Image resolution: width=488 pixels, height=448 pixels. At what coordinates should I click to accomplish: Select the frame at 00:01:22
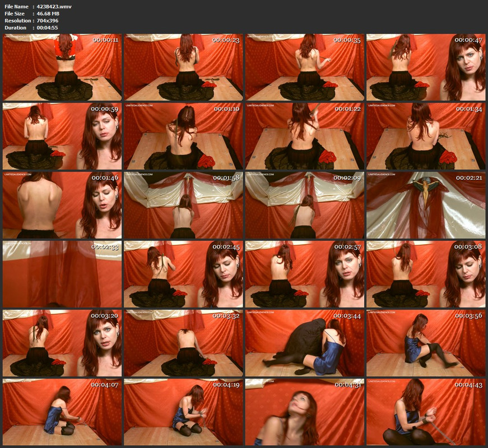pyautogui.click(x=305, y=136)
